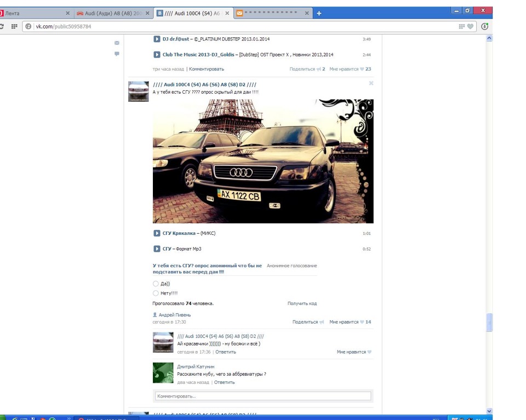The image size is (526, 420).
Task: Play the СГУ Крякалка (МИКС) audio
Action: 157,233
